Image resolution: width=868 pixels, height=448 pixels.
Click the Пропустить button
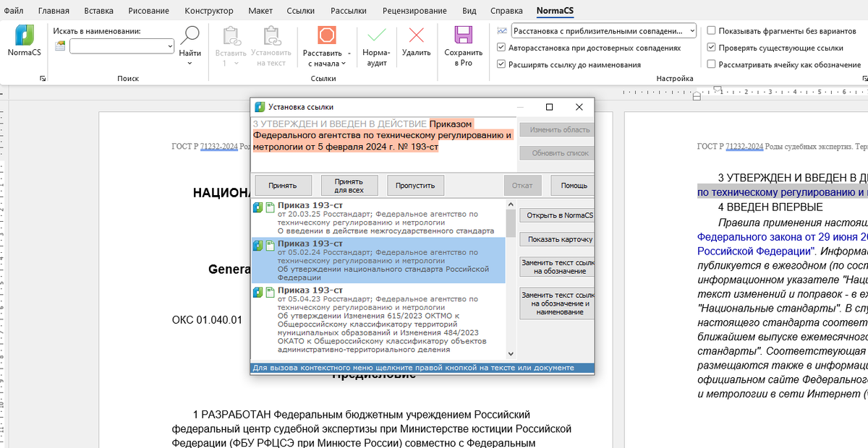pyautogui.click(x=415, y=186)
